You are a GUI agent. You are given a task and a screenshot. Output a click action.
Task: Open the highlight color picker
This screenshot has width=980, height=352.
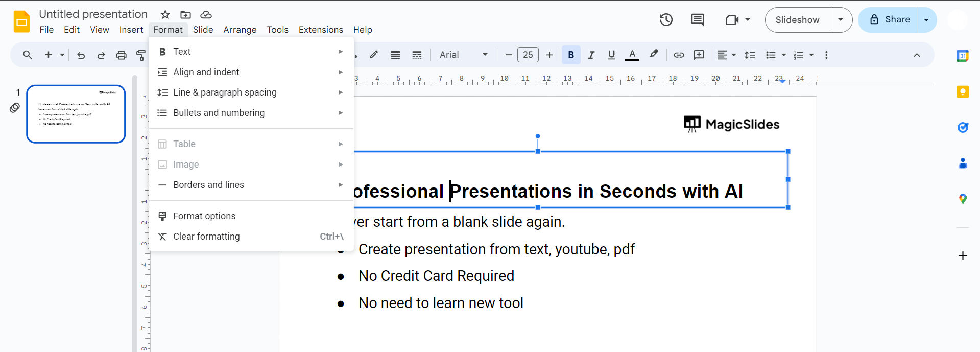tap(654, 54)
